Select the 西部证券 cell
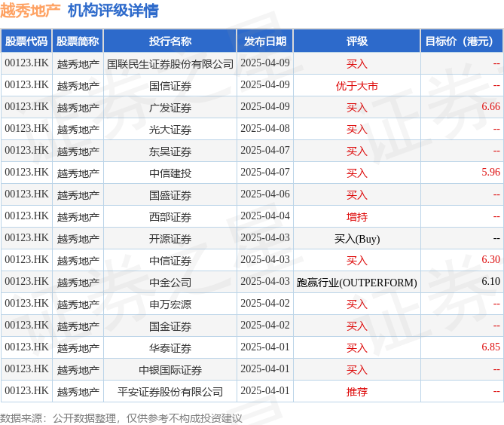504x425 pixels. [170, 217]
